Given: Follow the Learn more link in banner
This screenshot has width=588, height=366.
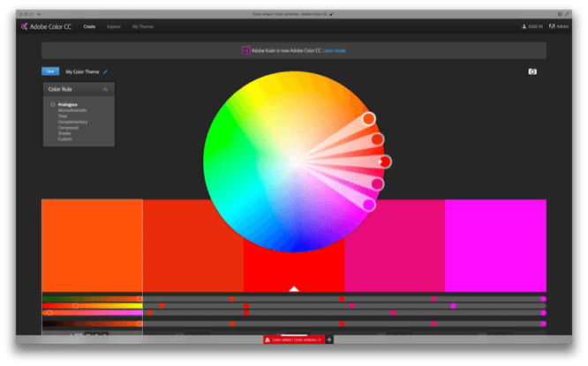Looking at the screenshot, I should point(334,51).
